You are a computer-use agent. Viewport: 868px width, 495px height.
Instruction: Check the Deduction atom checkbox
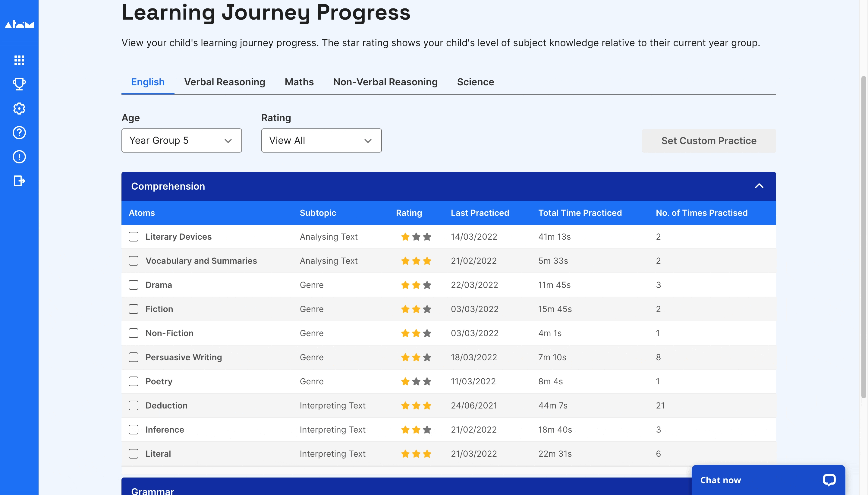tap(134, 405)
